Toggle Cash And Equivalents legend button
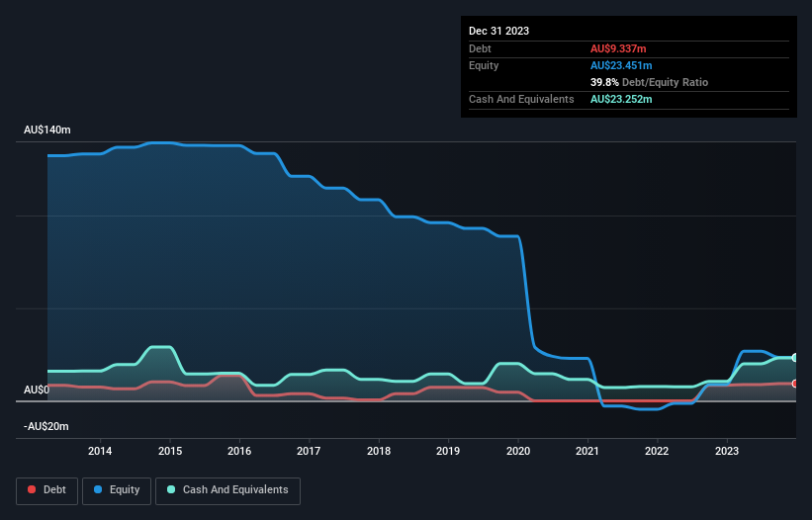Image resolution: width=812 pixels, height=520 pixels. [x=227, y=490]
